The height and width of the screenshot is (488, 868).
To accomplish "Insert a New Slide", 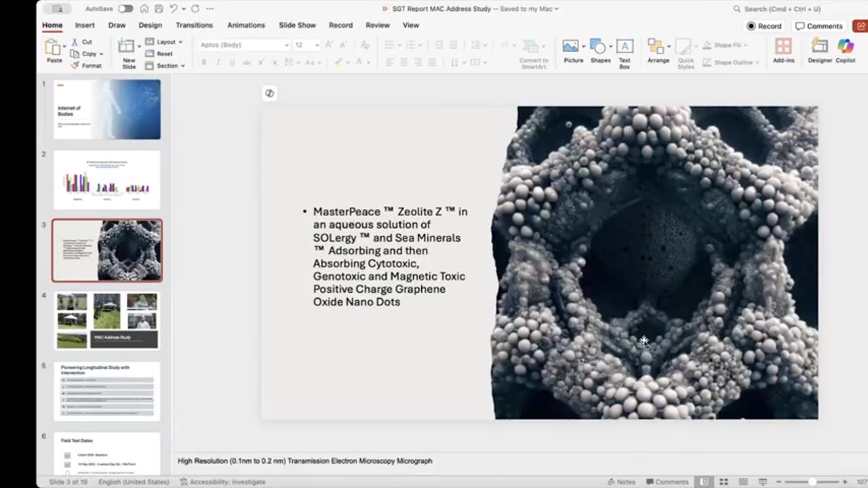I will coord(127,54).
